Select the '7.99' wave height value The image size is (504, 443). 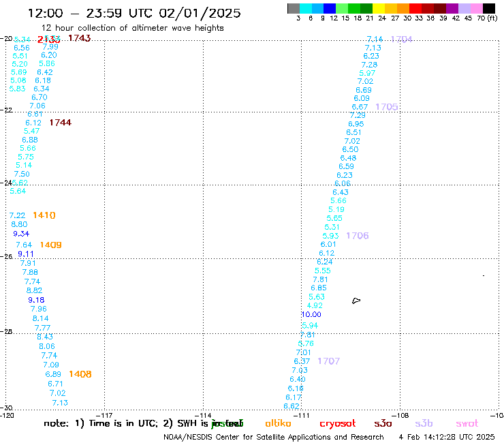pyautogui.click(x=50, y=47)
